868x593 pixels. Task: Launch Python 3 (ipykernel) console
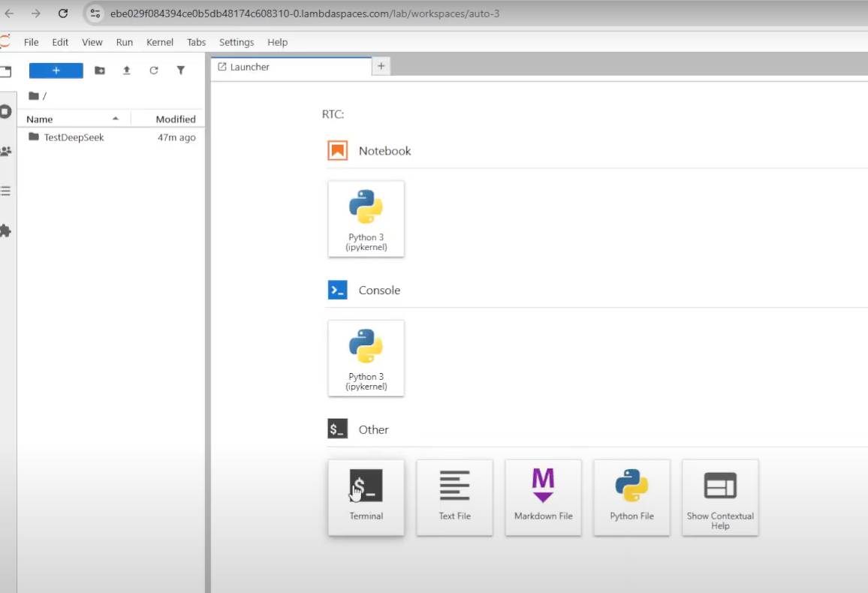(366, 358)
